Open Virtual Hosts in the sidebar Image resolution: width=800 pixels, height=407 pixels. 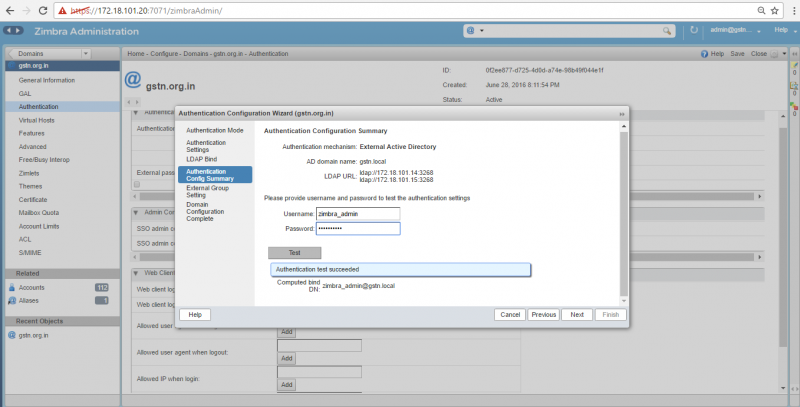pyautogui.click(x=36, y=120)
